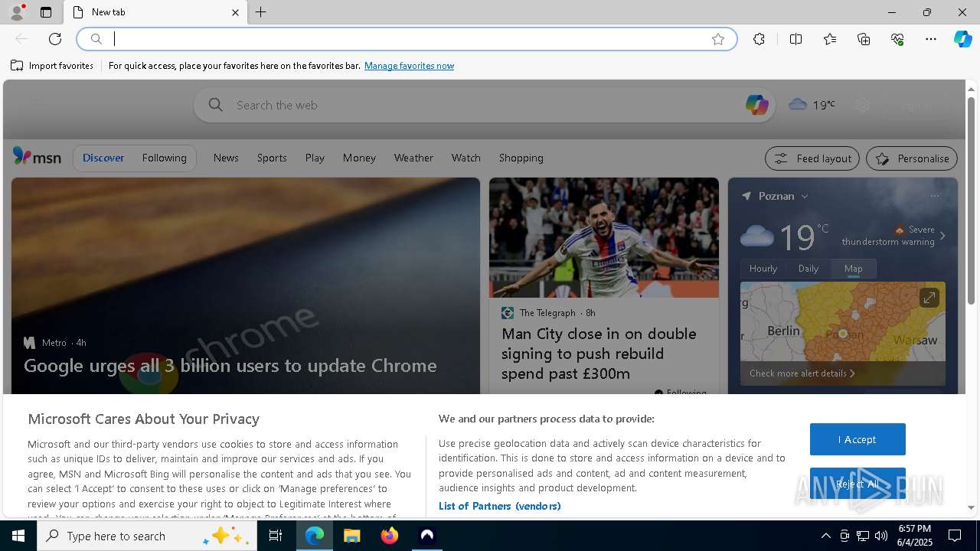Open a new tab with plus button

pos(261,12)
